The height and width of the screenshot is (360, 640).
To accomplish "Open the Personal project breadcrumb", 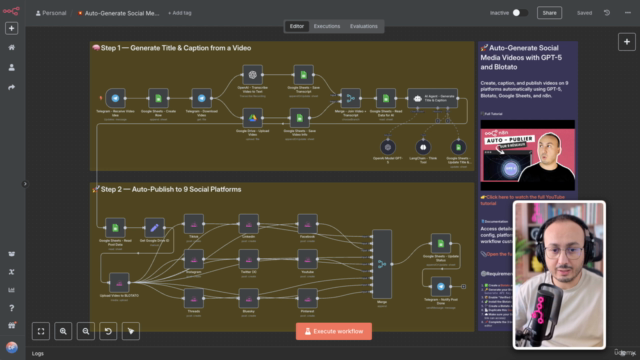I will [x=51, y=13].
